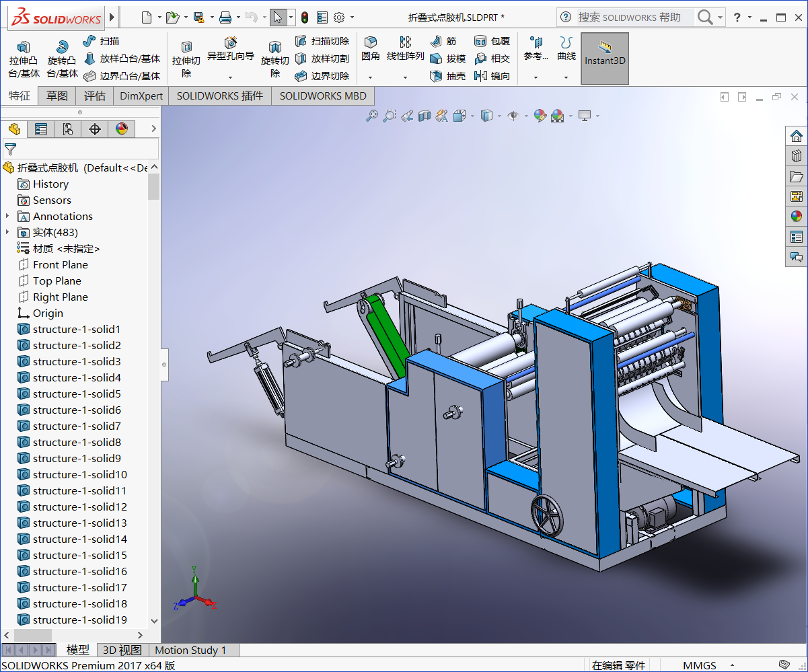Switch to the 模型 (Model) bottom tab
This screenshot has height=672, width=808.
pyautogui.click(x=78, y=650)
